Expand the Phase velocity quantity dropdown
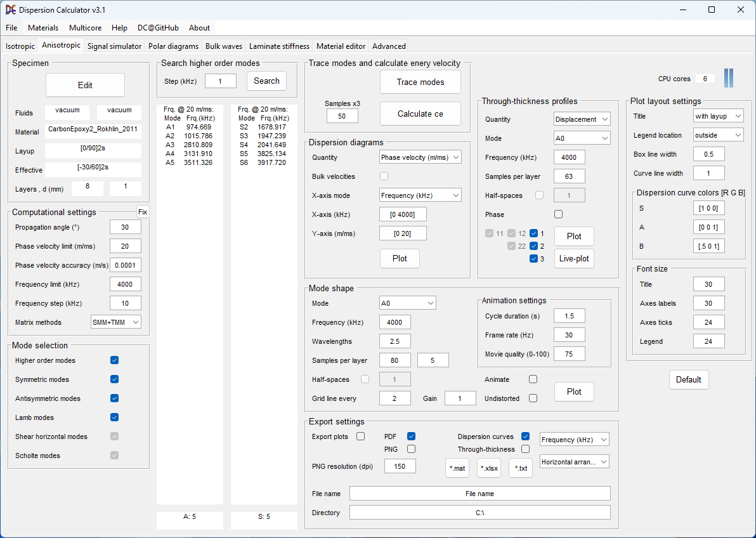Screen dimensions: 756x538 click(420, 157)
